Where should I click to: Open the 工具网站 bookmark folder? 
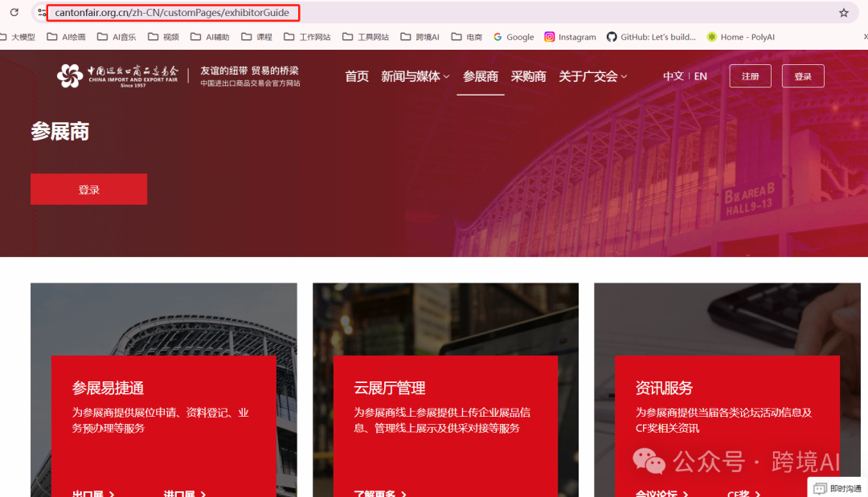366,37
